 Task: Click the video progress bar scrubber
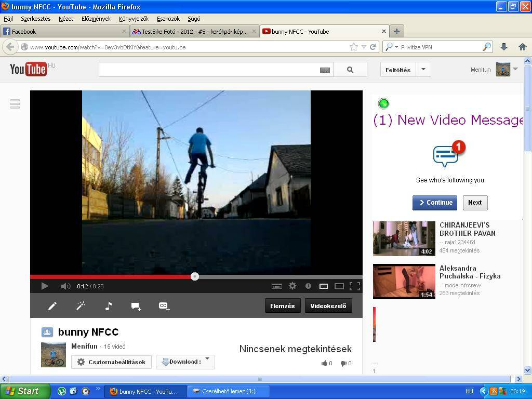pyautogui.click(x=195, y=276)
